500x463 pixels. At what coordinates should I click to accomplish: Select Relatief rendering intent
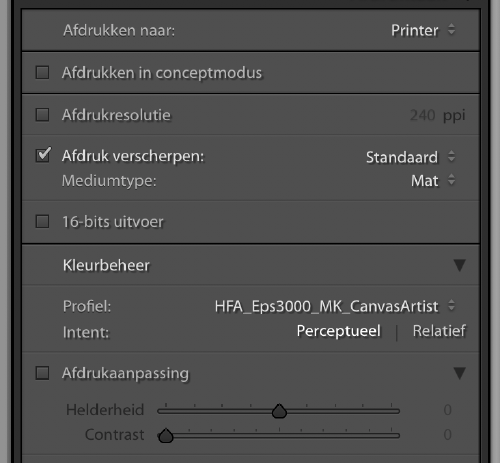tap(439, 331)
